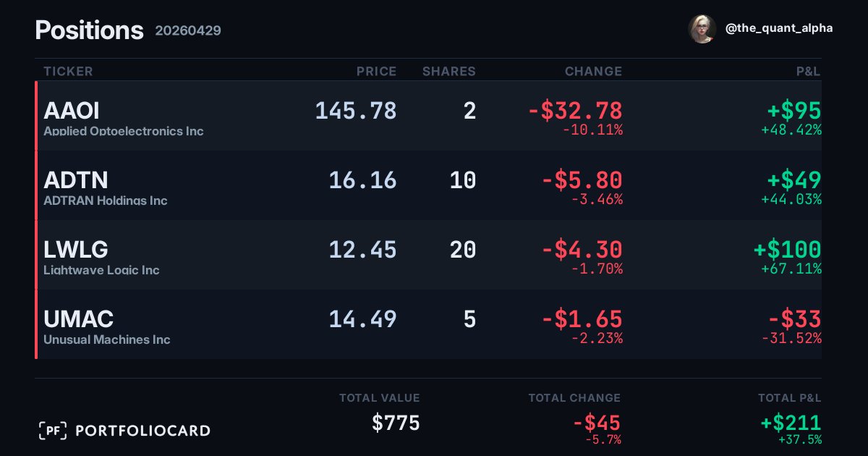
Task: Click the PORTFOLIOCARD brand text
Action: click(x=143, y=431)
